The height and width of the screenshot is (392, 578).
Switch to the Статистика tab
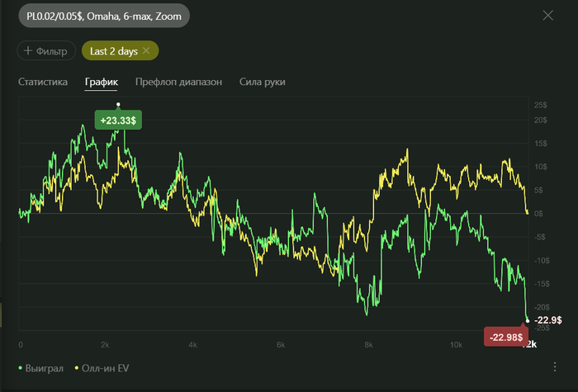(x=43, y=83)
